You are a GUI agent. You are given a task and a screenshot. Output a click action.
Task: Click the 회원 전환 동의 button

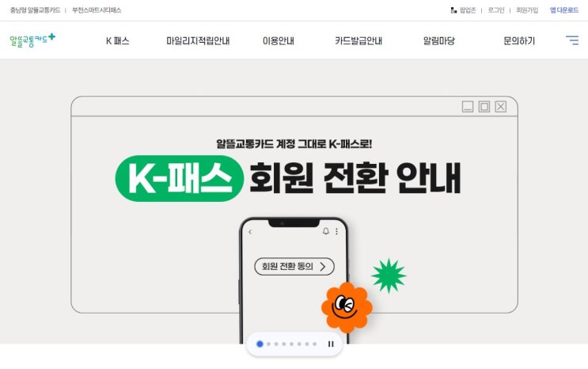coord(294,267)
